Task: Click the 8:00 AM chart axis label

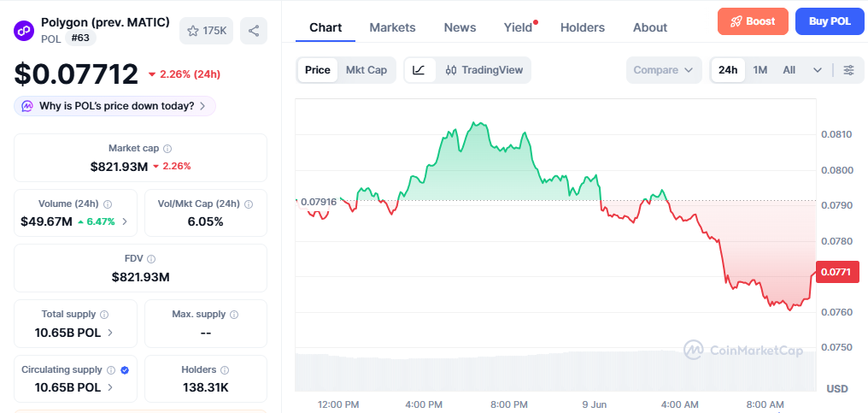Action: (x=765, y=404)
